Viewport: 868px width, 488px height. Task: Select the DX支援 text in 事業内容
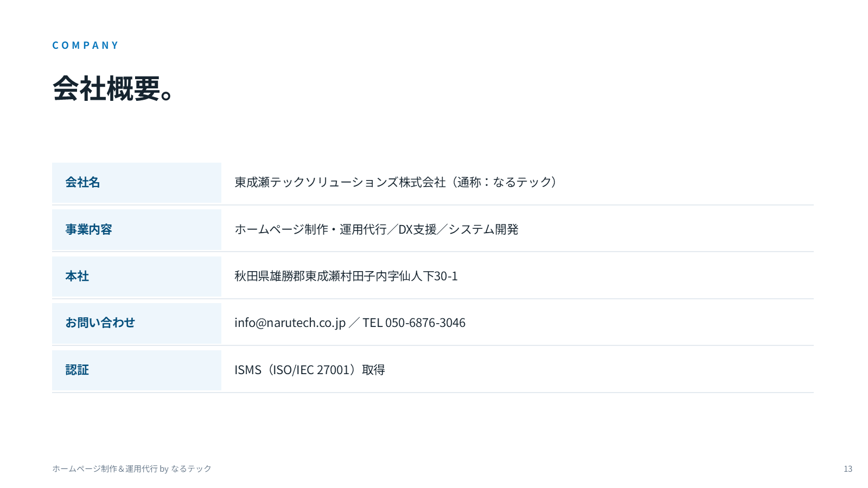coord(418,229)
